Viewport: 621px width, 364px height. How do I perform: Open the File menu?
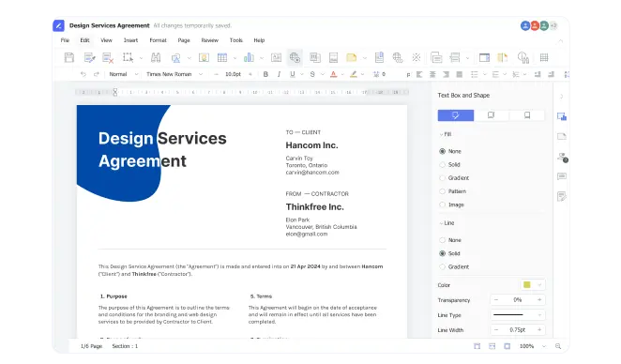click(65, 40)
